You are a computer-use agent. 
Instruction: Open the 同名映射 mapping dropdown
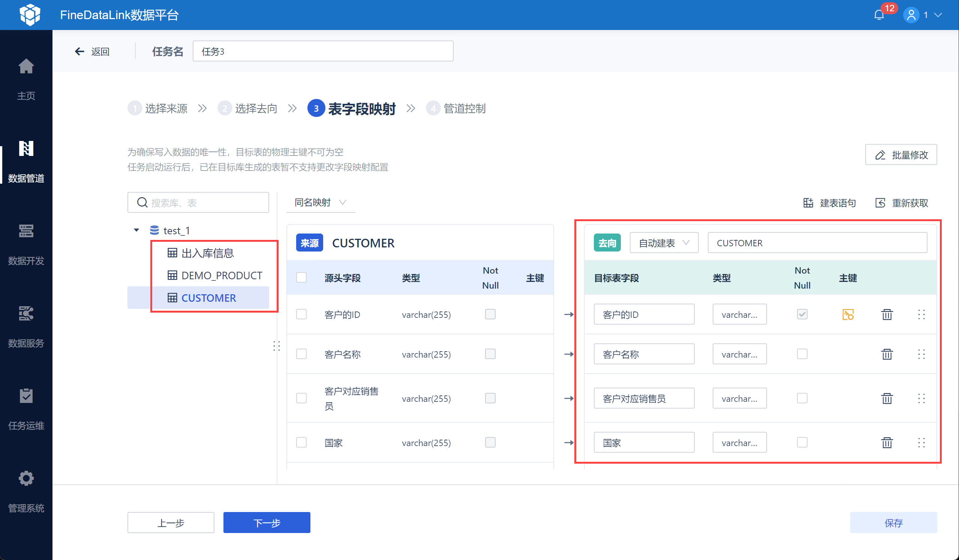click(321, 202)
